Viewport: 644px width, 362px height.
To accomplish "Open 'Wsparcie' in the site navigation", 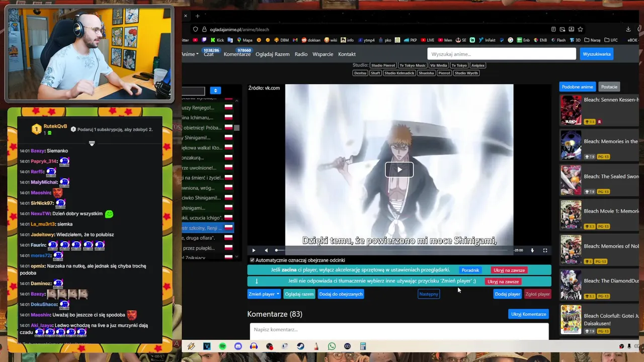I will (323, 54).
